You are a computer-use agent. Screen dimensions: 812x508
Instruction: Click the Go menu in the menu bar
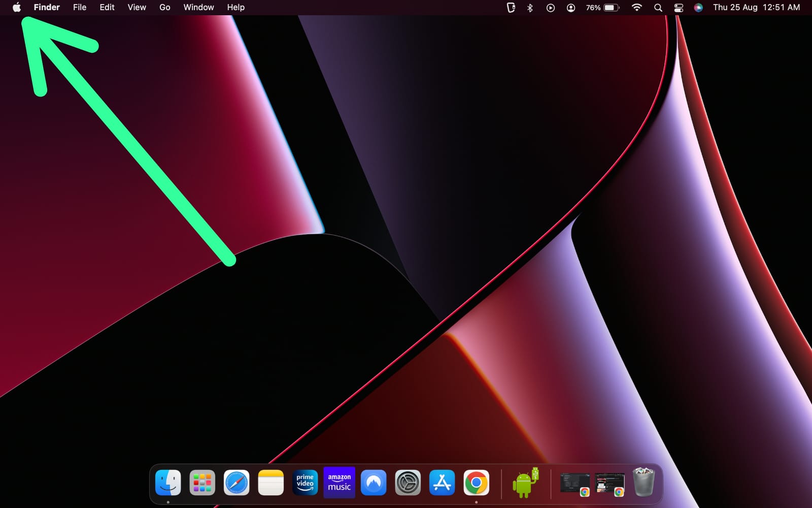(x=164, y=7)
